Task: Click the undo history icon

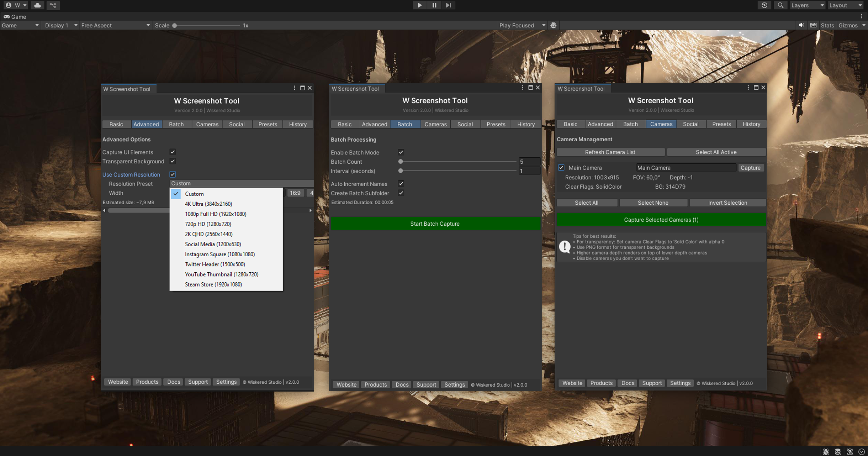Action: point(764,5)
